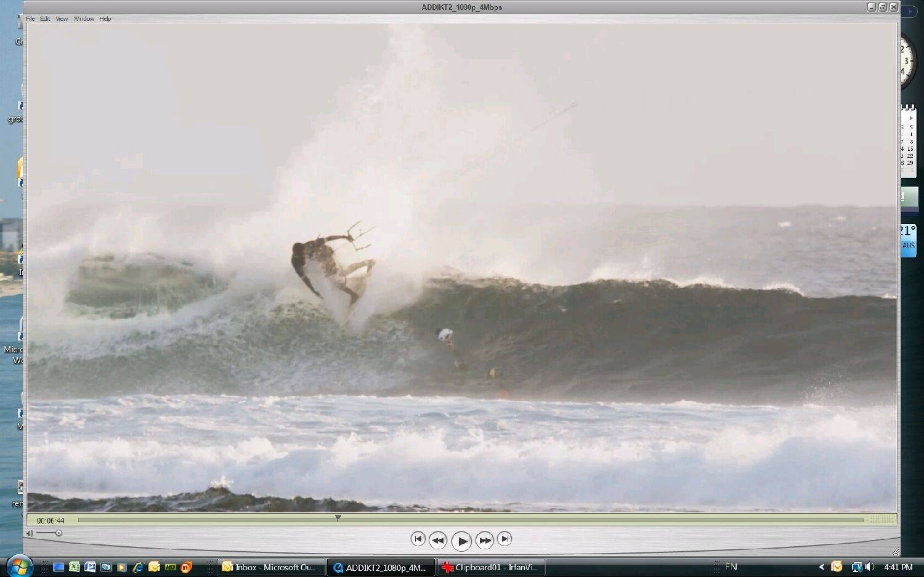Click the Fast Forward button
This screenshot has width=924, height=577.
click(485, 540)
